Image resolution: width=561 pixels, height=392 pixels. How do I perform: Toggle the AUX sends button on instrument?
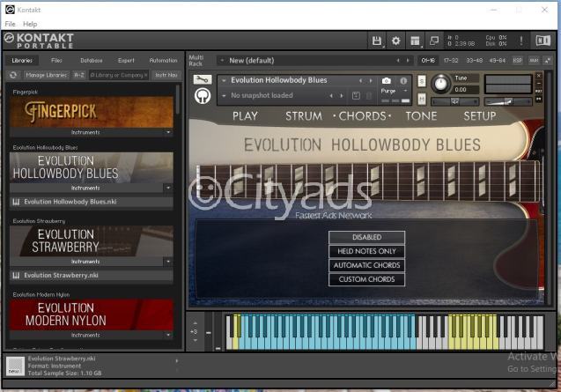(539, 92)
